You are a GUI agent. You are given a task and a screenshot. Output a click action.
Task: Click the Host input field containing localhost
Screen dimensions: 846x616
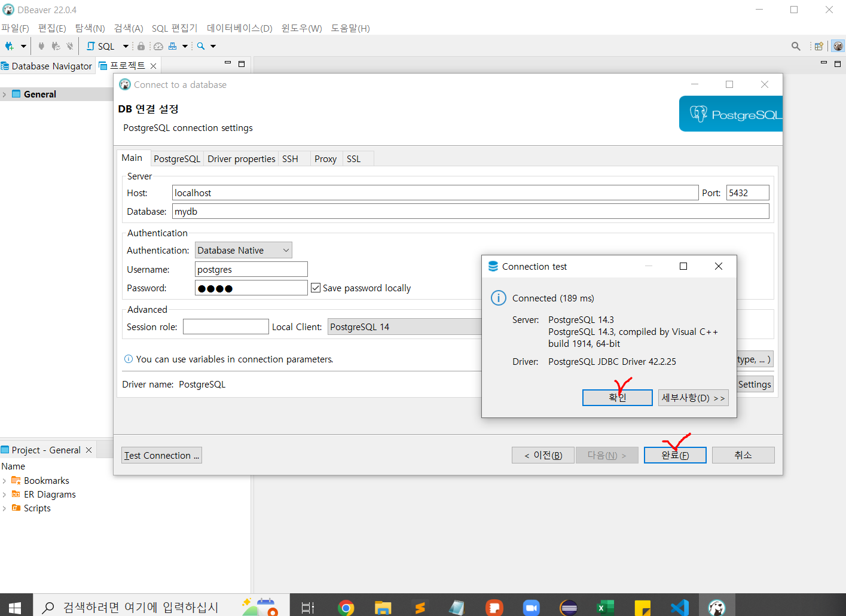coord(435,193)
